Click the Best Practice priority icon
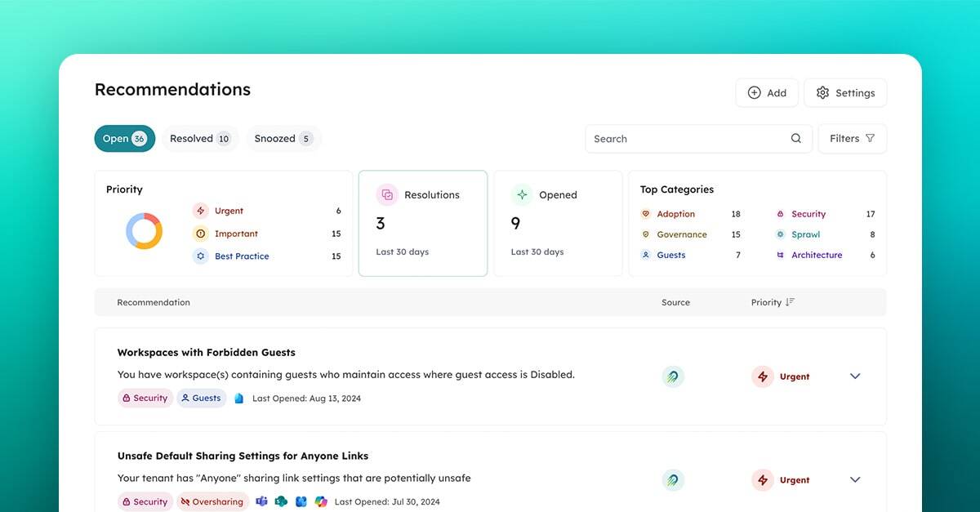The height and width of the screenshot is (512, 980). pos(201,256)
